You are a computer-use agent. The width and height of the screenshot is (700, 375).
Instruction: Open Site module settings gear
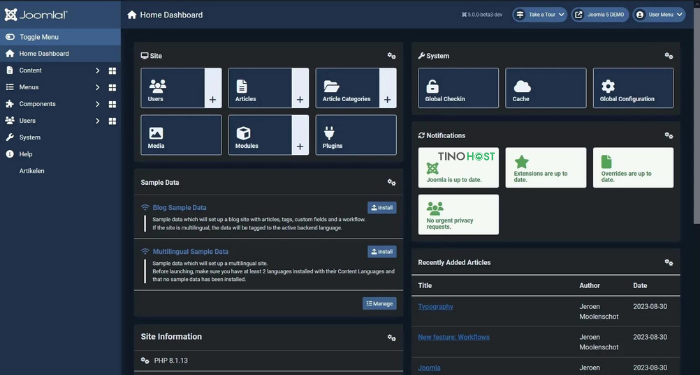click(x=392, y=56)
